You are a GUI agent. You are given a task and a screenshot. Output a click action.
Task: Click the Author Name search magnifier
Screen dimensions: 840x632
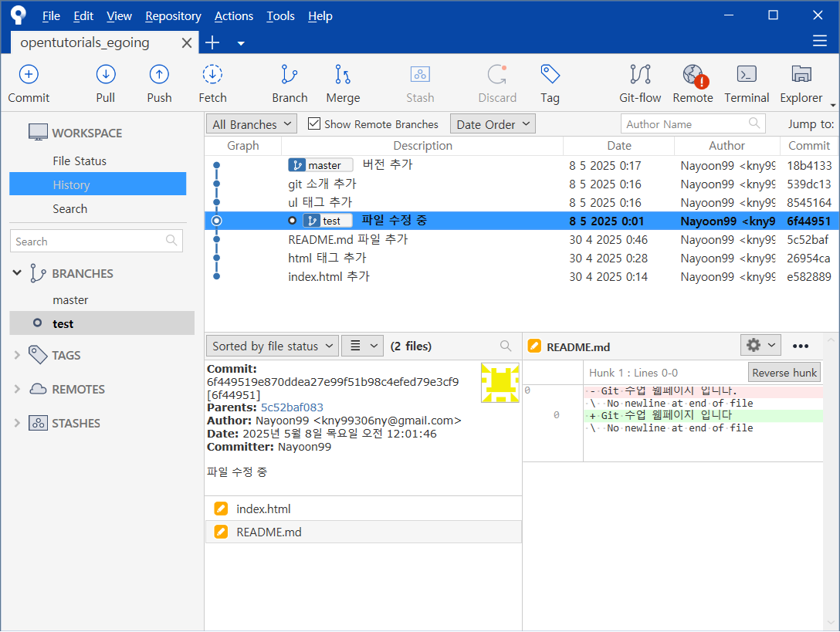pos(754,123)
